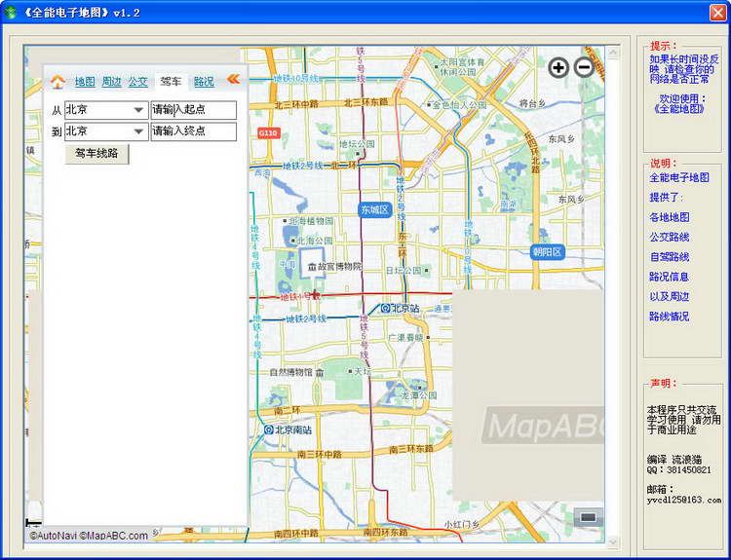
Task: Click the G110 highway shield marker
Action: 268,133
